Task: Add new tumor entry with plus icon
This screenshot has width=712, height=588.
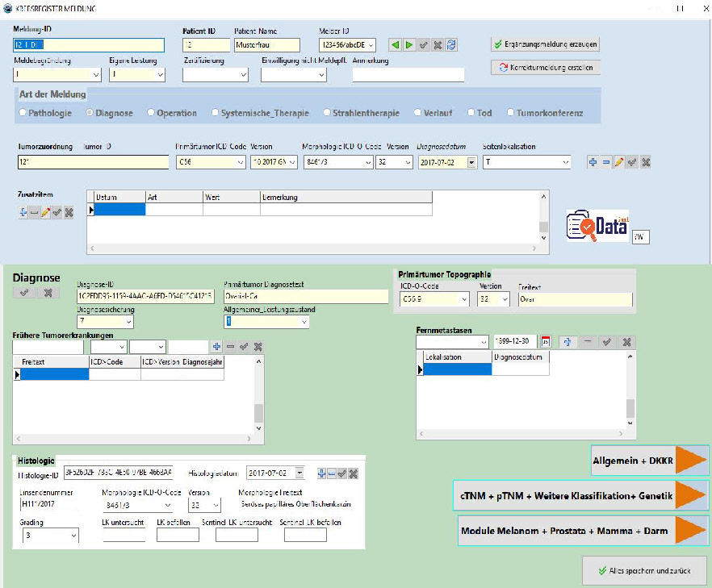Action: [x=593, y=162]
